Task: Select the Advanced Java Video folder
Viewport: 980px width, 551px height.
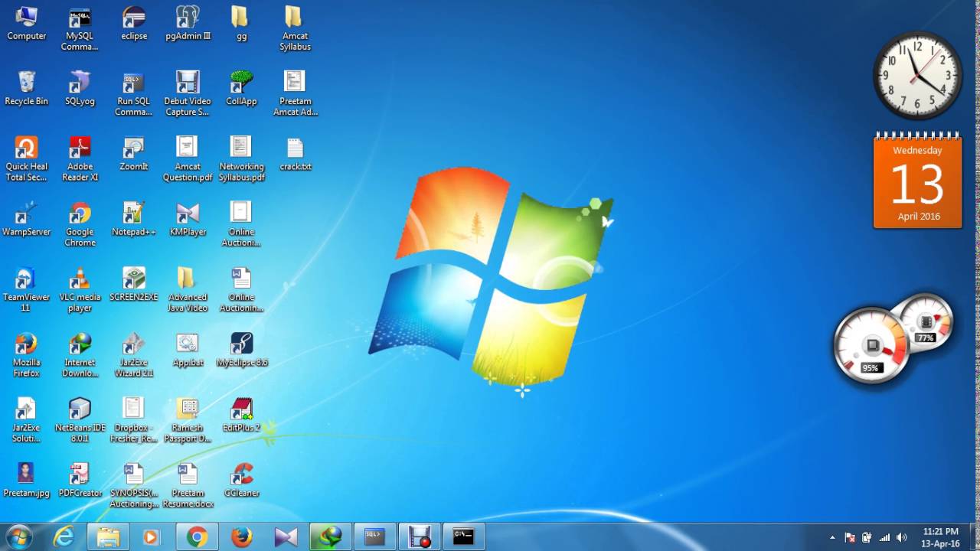Action: click(x=188, y=290)
